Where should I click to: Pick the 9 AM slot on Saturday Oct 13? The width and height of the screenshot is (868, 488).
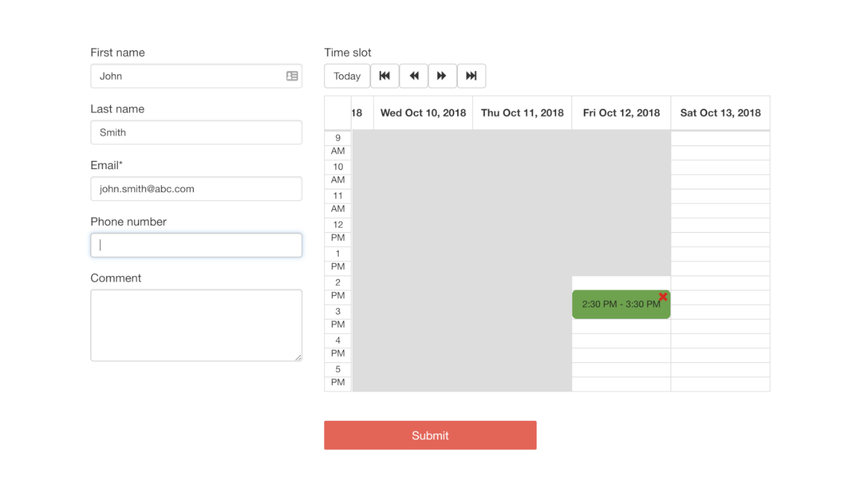tap(720, 138)
